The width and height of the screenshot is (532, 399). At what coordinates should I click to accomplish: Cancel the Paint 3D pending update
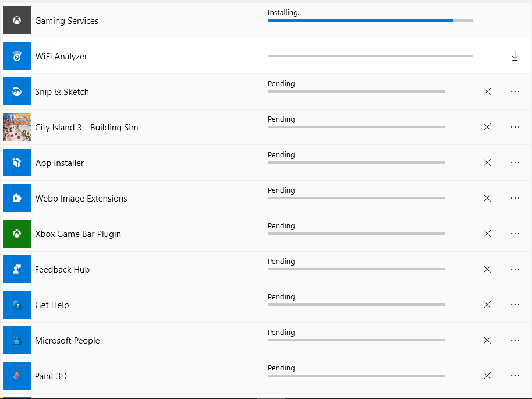pos(487,376)
